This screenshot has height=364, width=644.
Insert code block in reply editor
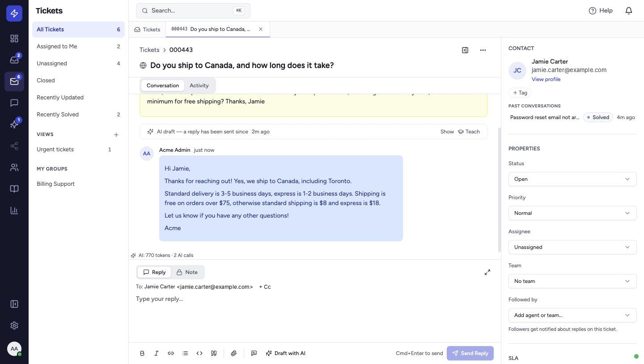(x=199, y=353)
